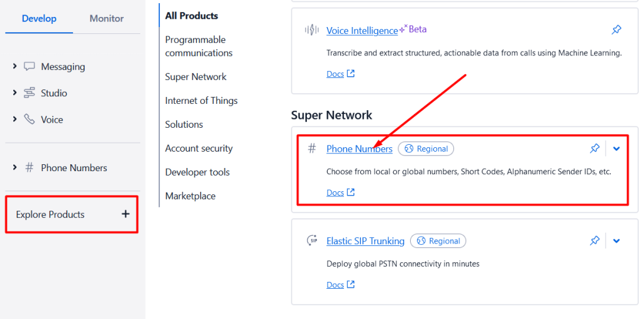Image resolution: width=644 pixels, height=319 pixels.
Task: Expand the Phone Numbers card chevron
Action: [x=616, y=149]
